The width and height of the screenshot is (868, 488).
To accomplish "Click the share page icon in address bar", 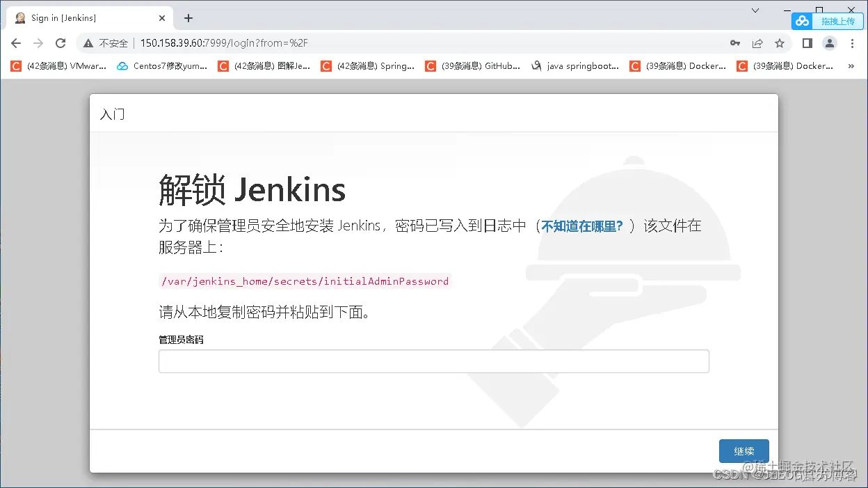I will tap(757, 43).
